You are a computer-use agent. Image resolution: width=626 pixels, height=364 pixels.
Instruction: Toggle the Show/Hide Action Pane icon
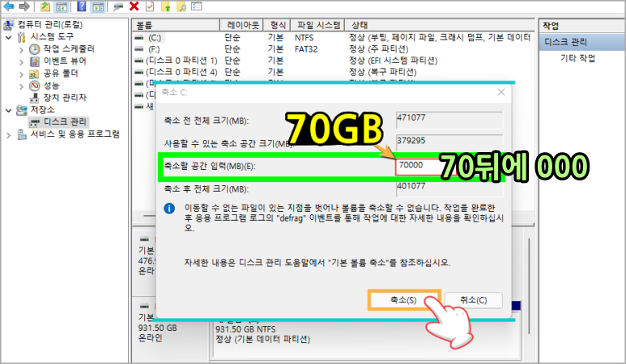point(97,6)
